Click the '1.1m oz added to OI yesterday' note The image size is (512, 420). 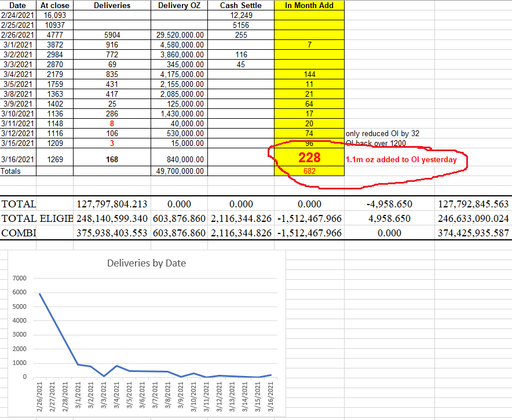(x=401, y=159)
